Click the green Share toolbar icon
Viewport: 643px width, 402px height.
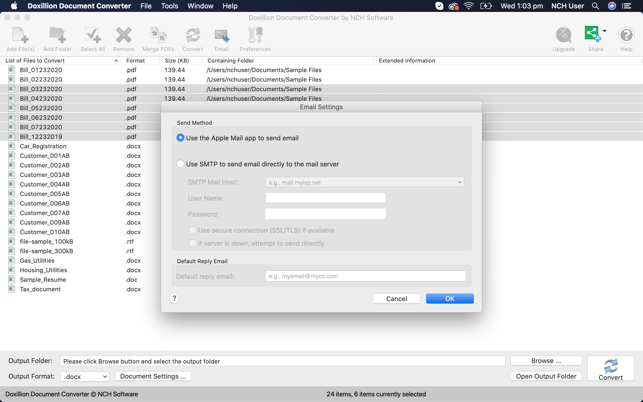coord(592,34)
